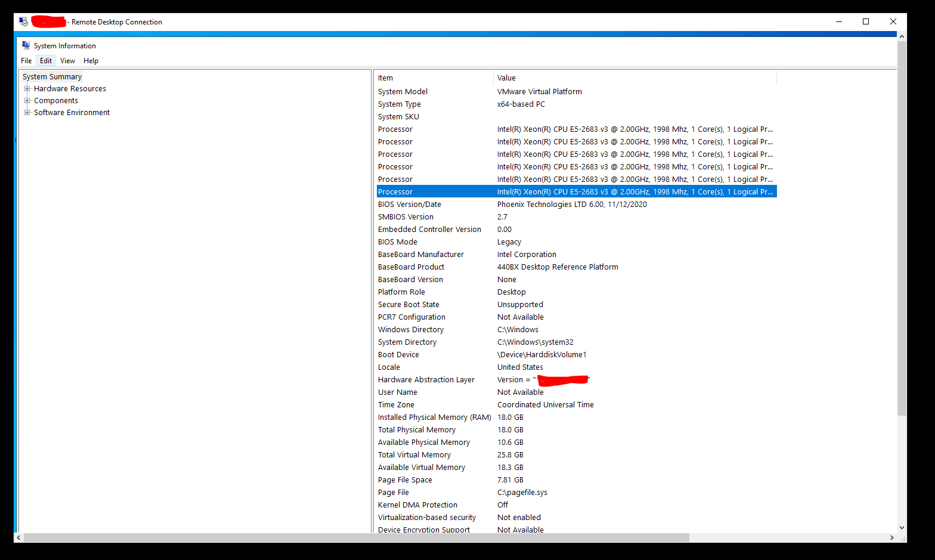This screenshot has height=560, width=935.
Task: Expand the Components node
Action: 27,101
